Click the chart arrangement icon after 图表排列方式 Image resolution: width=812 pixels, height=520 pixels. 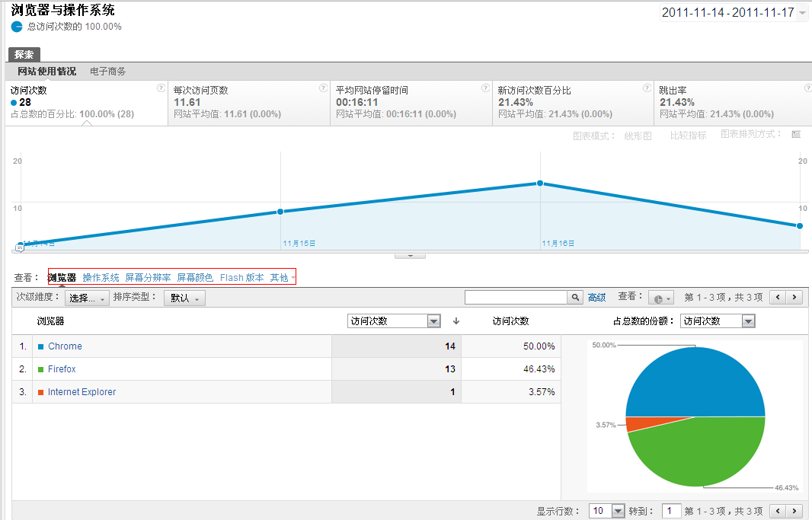[x=797, y=135]
